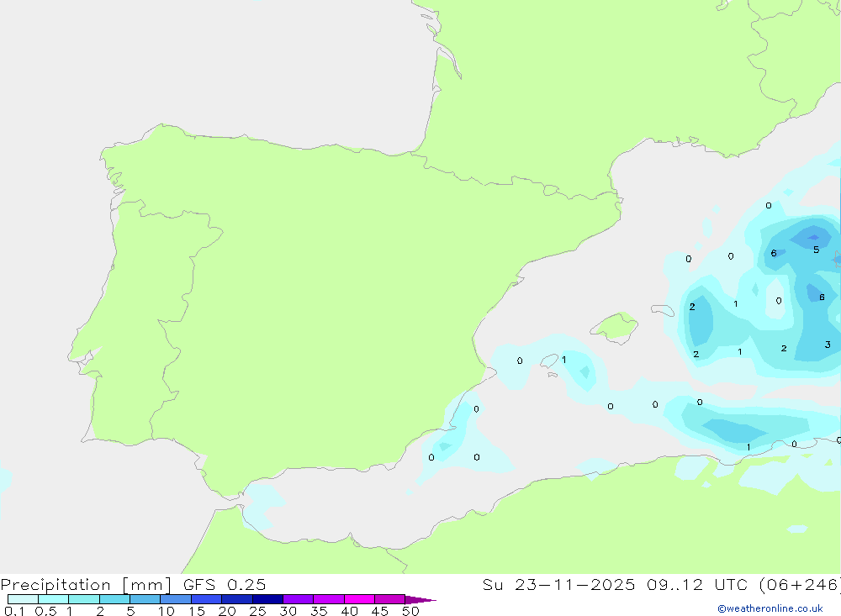Screen dimensions: 841x616
Task: Click the "25" legend scale label
Action: (257, 611)
